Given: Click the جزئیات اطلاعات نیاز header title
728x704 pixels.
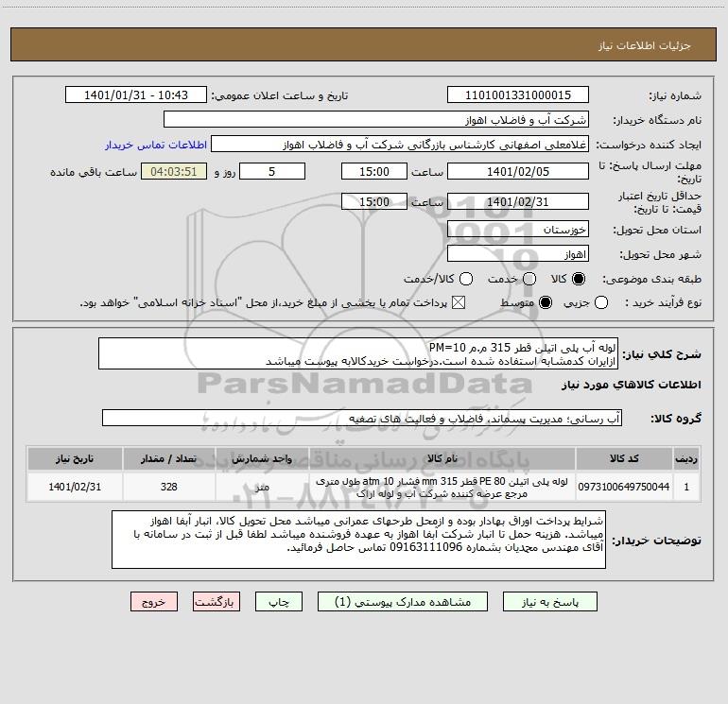Looking at the screenshot, I should point(645,45).
